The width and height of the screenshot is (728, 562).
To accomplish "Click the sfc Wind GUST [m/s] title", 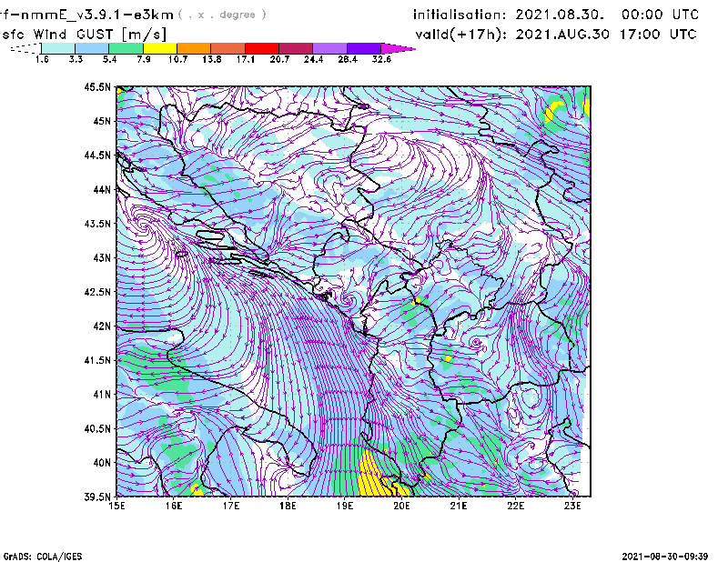I will click(84, 35).
